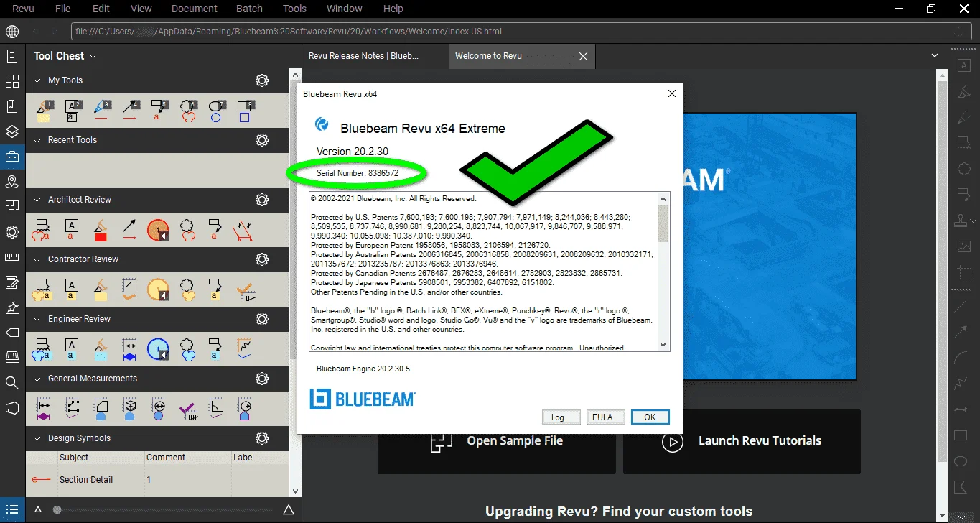
Task: Open the Properties gear panel in sidebar
Action: click(x=11, y=232)
